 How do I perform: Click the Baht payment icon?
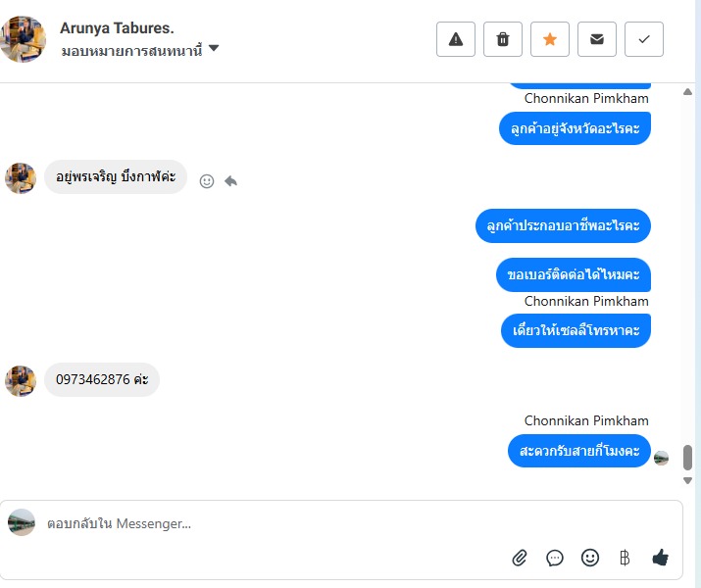coord(625,558)
